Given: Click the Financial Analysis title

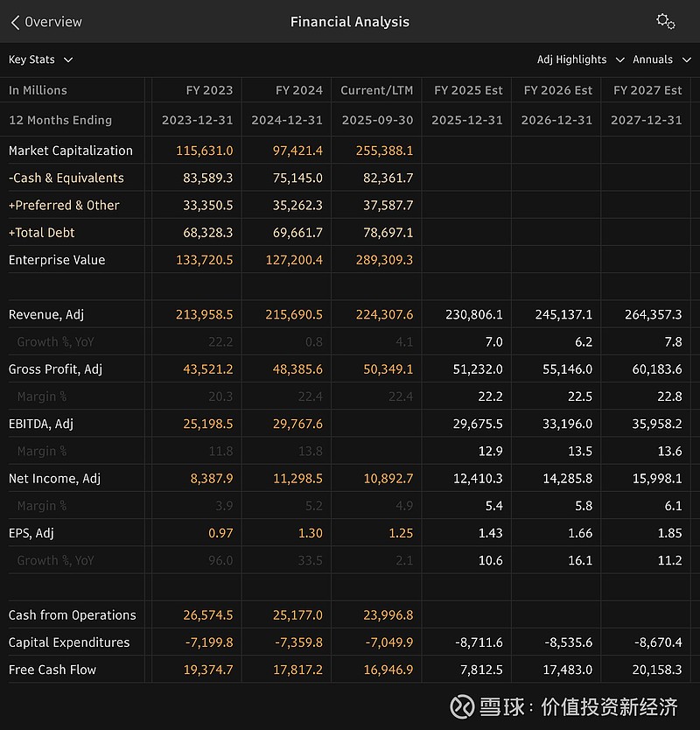Looking at the screenshot, I should point(350,22).
